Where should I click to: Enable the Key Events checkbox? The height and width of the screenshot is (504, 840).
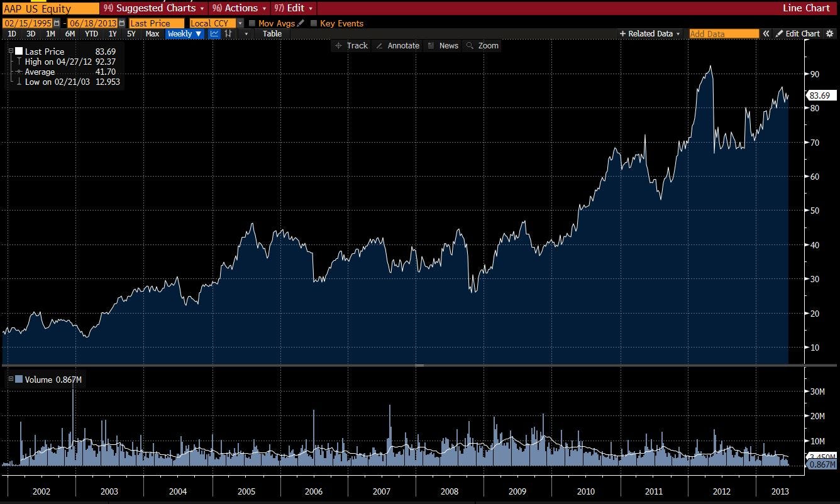tap(314, 23)
